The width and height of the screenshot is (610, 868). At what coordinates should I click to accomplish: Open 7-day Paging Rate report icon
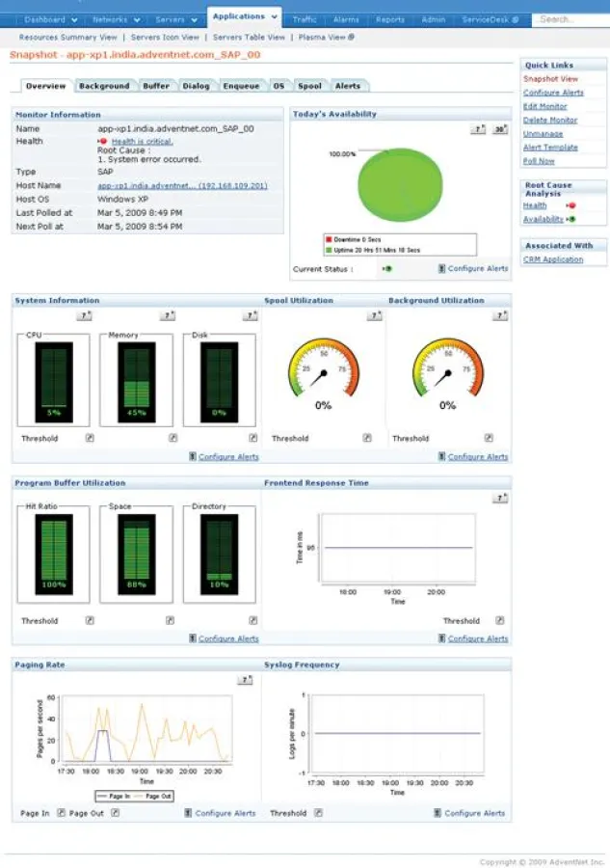[245, 680]
